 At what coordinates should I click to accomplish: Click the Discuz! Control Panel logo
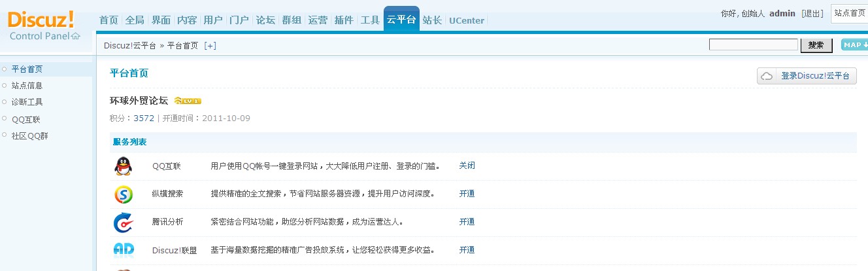(44, 26)
